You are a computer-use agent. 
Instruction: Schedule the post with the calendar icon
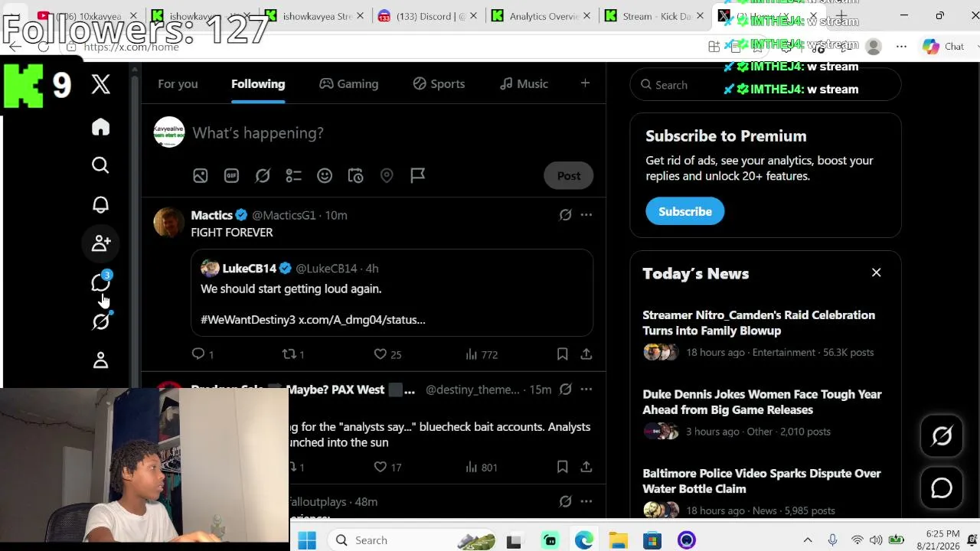pyautogui.click(x=355, y=176)
